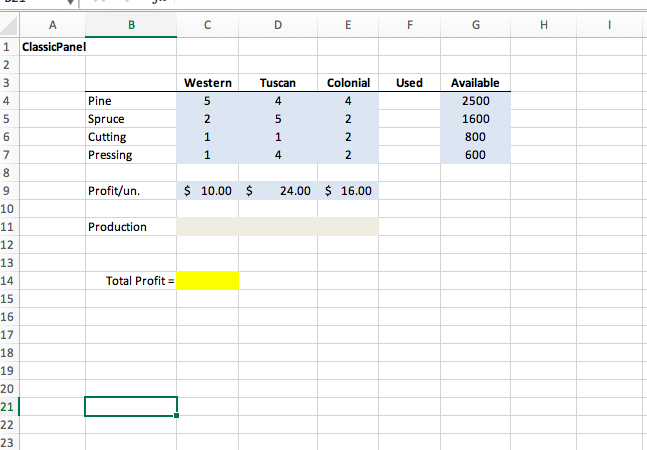Select column G header
This screenshot has width=647, height=450.
(x=475, y=25)
